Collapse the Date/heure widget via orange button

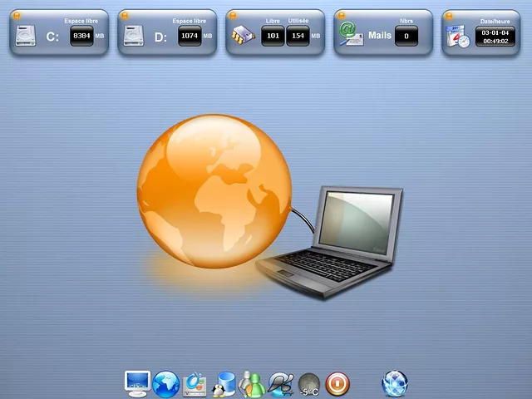[x=448, y=15]
